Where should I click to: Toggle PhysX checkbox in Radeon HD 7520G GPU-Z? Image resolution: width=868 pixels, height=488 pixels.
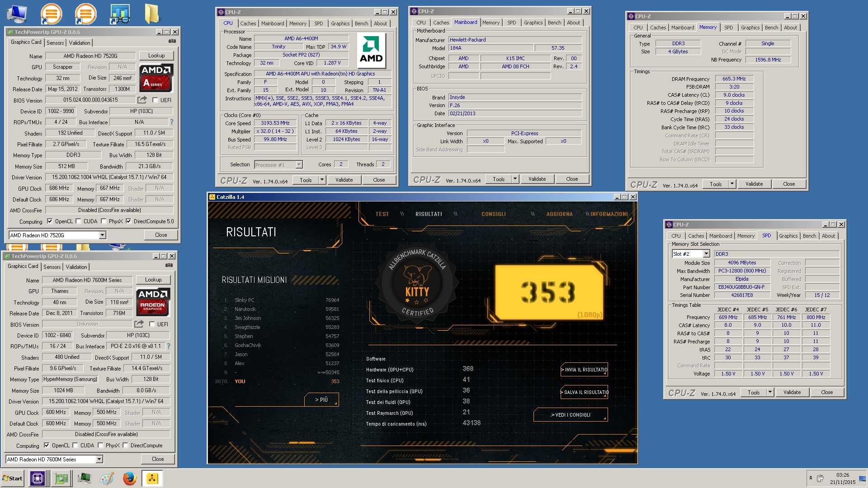[x=104, y=221]
